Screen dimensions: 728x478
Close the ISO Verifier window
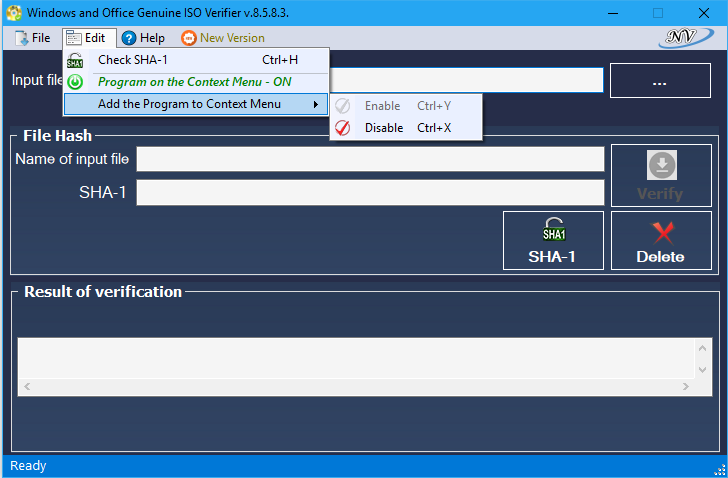coord(704,13)
